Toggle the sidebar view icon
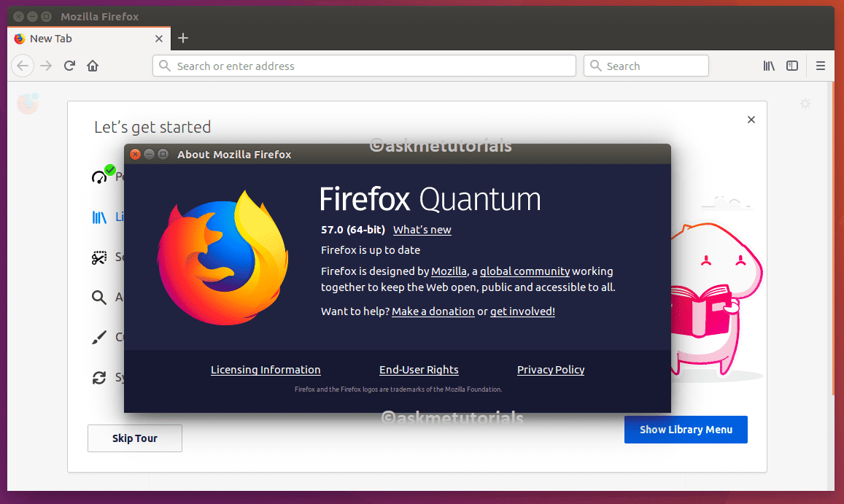This screenshot has width=844, height=504. (791, 66)
